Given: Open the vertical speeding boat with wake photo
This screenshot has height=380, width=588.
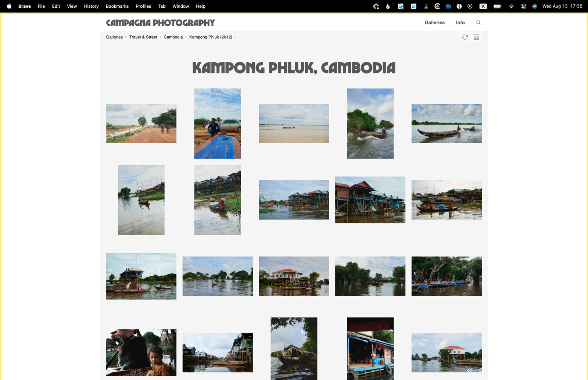Looking at the screenshot, I should click(x=370, y=123).
